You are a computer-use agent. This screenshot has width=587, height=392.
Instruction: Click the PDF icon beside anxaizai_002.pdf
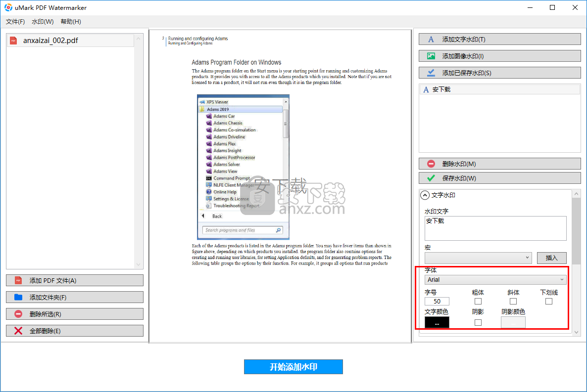tap(13, 41)
